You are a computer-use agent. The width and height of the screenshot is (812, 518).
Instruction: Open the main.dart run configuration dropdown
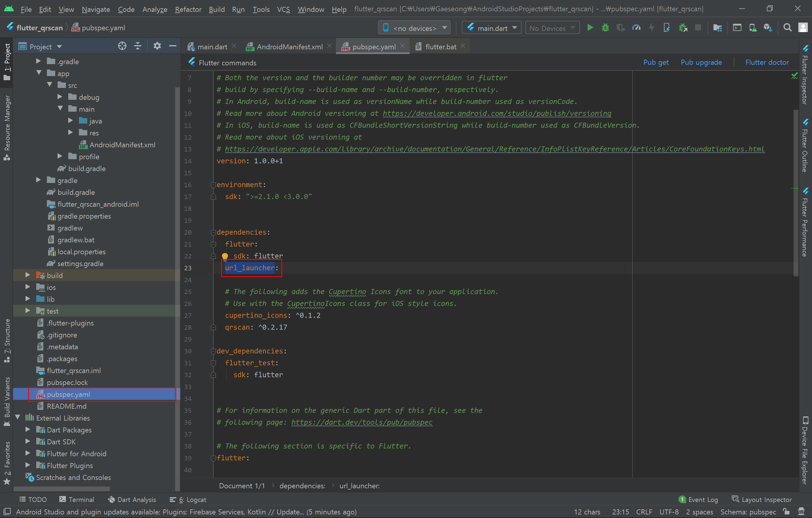tap(492, 28)
